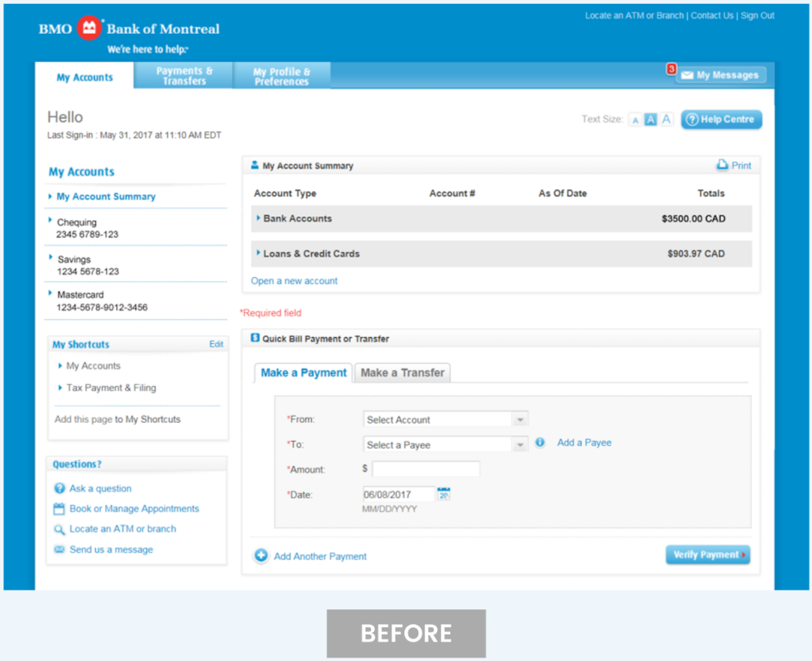The image size is (812, 661).
Task: Select the Make a Payment tab
Action: (x=304, y=373)
